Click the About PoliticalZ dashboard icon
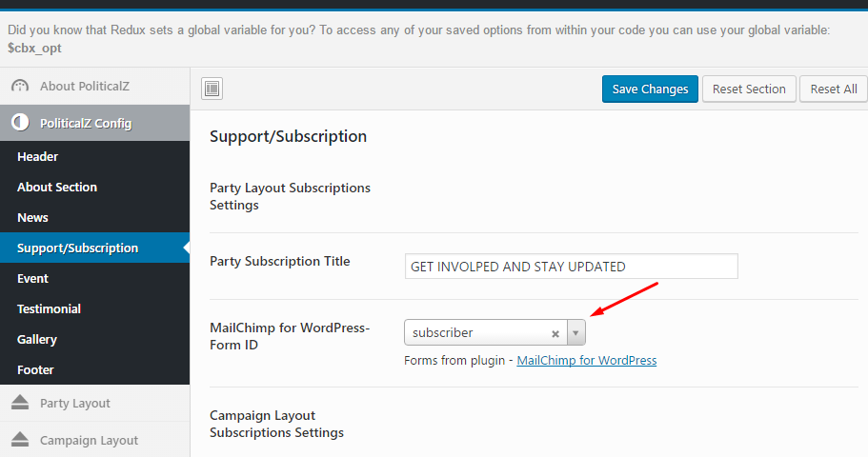This screenshot has width=868, height=457. point(20,86)
